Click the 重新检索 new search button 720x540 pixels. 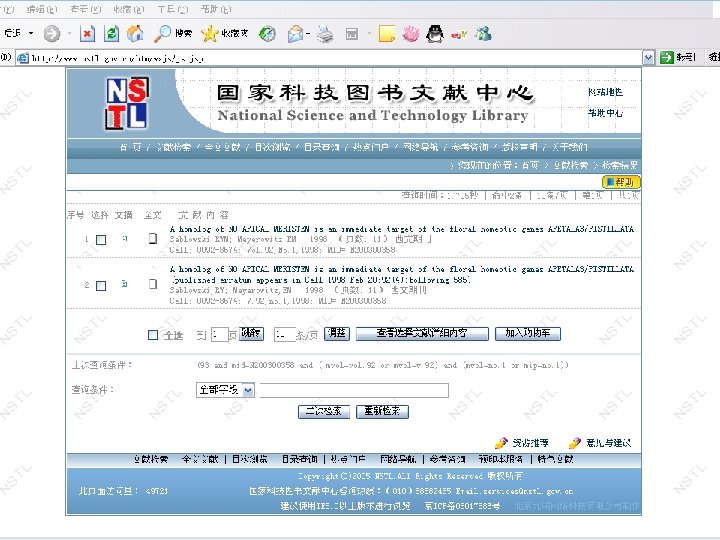(382, 411)
